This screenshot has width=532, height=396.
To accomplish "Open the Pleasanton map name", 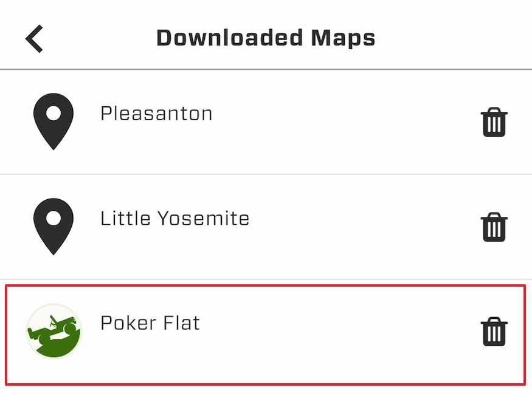I will (156, 114).
